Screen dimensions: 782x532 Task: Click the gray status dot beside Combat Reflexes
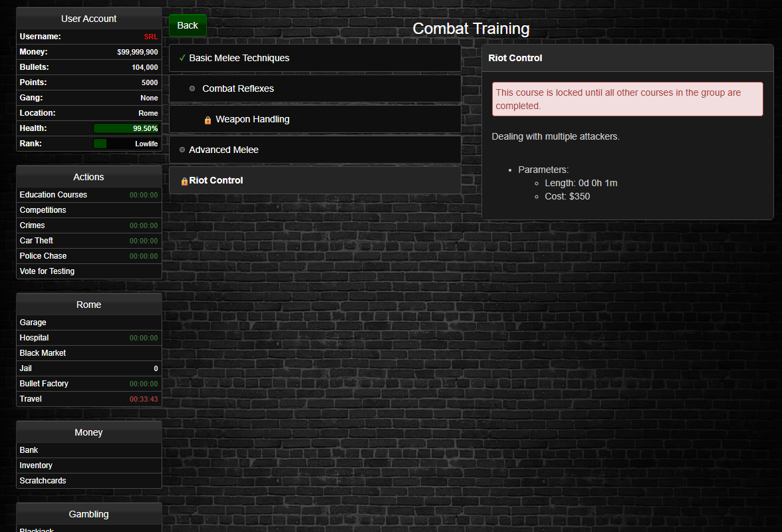pyautogui.click(x=192, y=88)
